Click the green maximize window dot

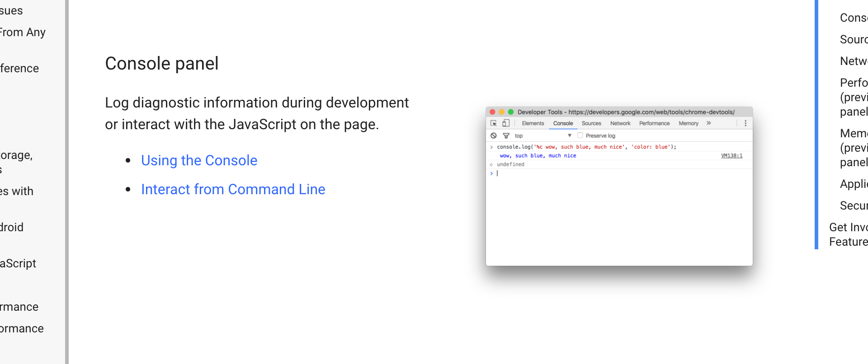511,112
